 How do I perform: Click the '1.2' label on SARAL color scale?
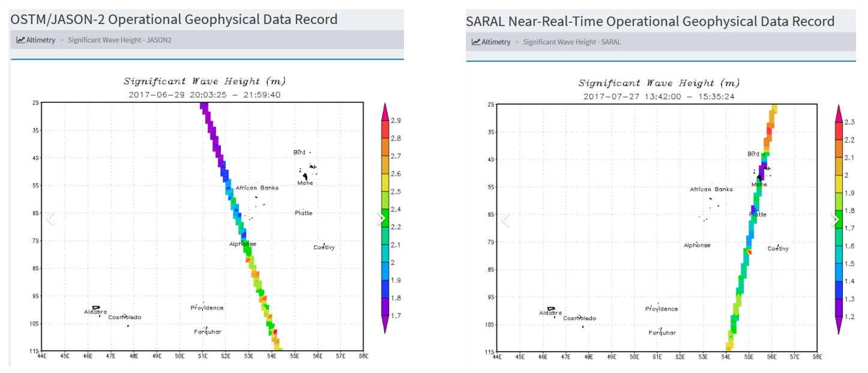point(849,317)
